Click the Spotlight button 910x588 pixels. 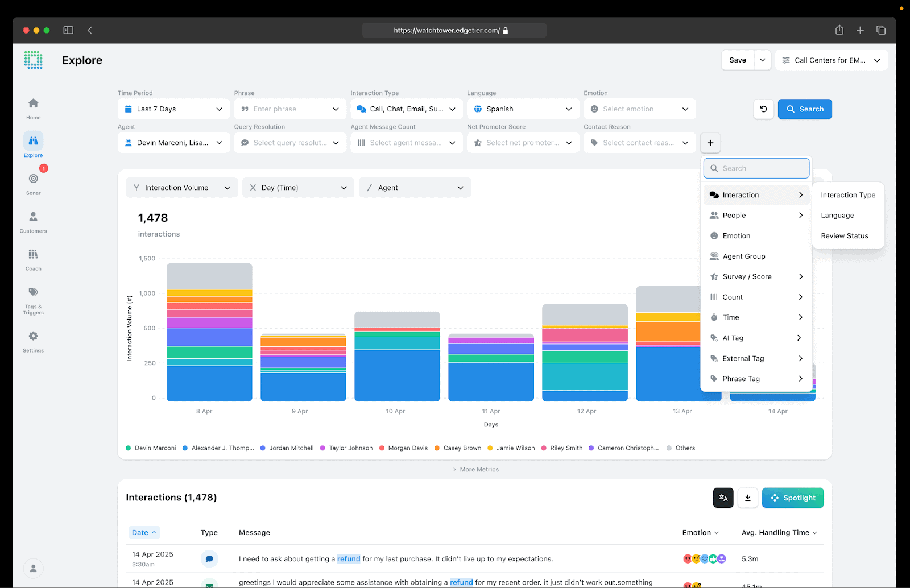pyautogui.click(x=792, y=498)
